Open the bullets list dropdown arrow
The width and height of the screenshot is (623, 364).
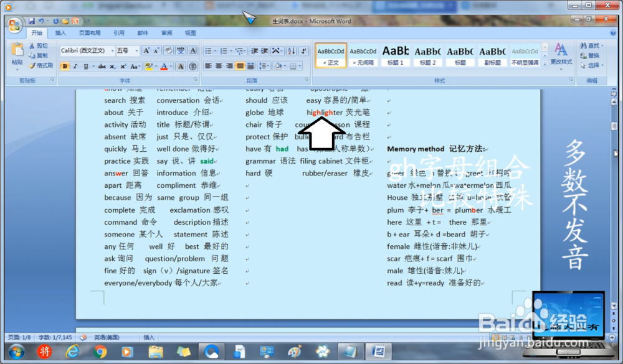click(216, 51)
